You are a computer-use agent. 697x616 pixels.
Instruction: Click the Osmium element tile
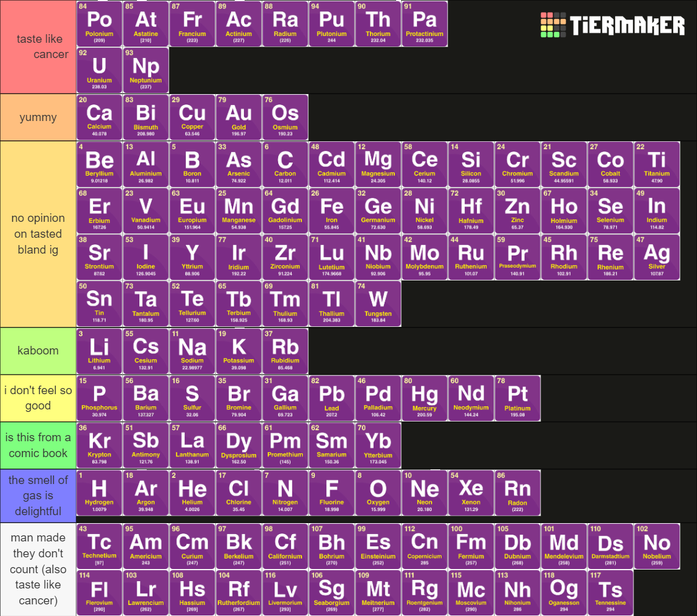(x=285, y=117)
